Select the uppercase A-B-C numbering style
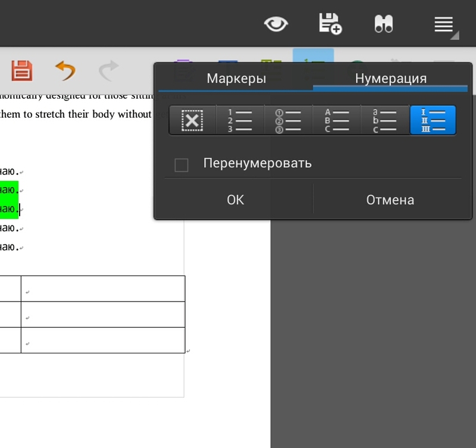This screenshot has height=448, width=476. pos(336,120)
